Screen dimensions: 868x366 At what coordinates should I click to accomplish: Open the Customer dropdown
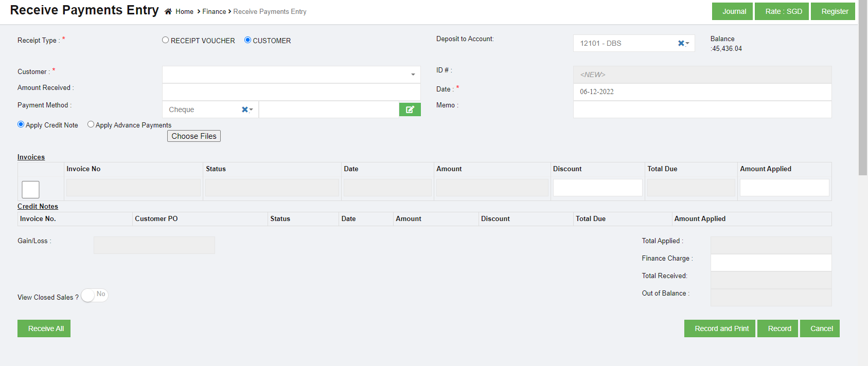click(291, 75)
